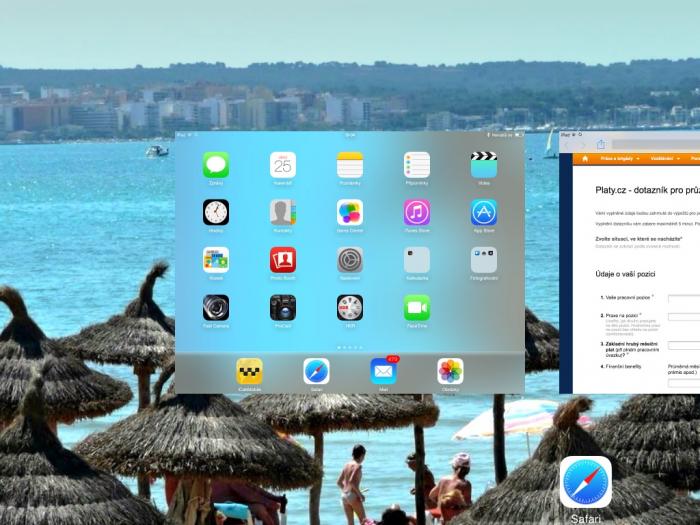Expand the 'Vzdělávání' dropdown menu
The height and width of the screenshot is (525, 700).
[x=664, y=158]
